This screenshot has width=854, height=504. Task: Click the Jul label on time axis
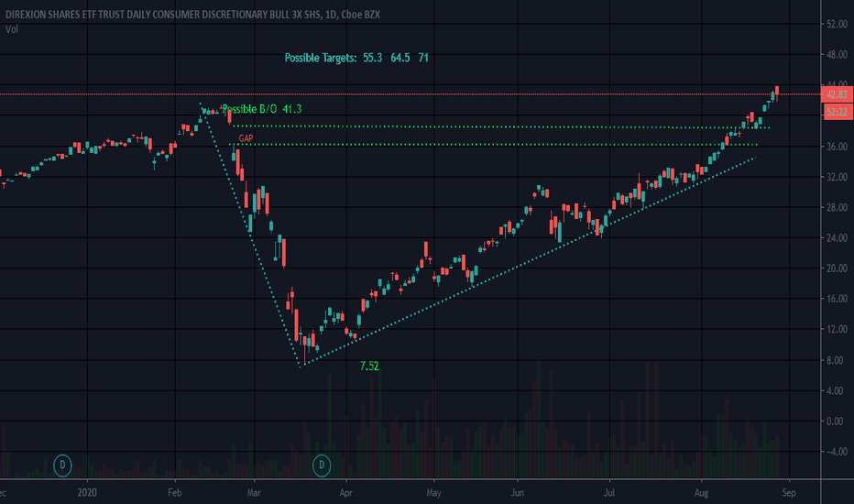[609, 493]
